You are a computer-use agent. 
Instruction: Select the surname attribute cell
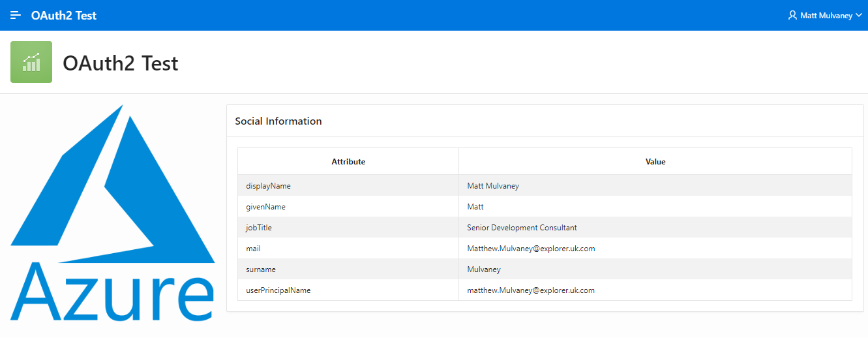(x=348, y=269)
